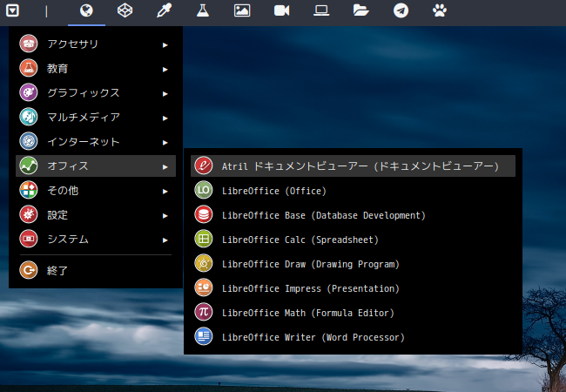
Task: Choose 終了 to log out
Action: click(x=96, y=270)
